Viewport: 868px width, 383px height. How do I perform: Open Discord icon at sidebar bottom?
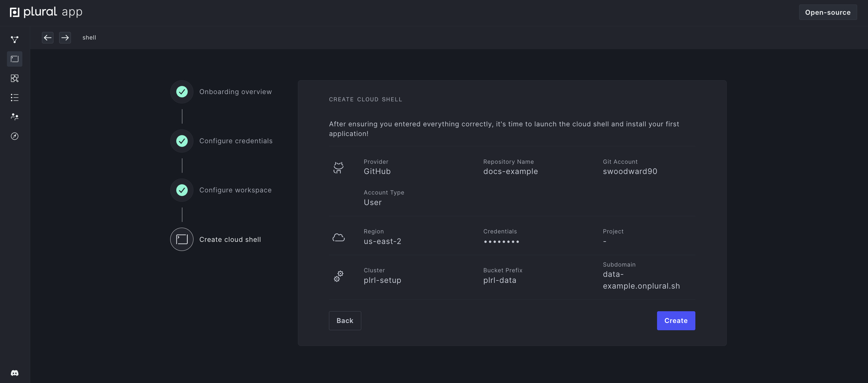click(14, 373)
